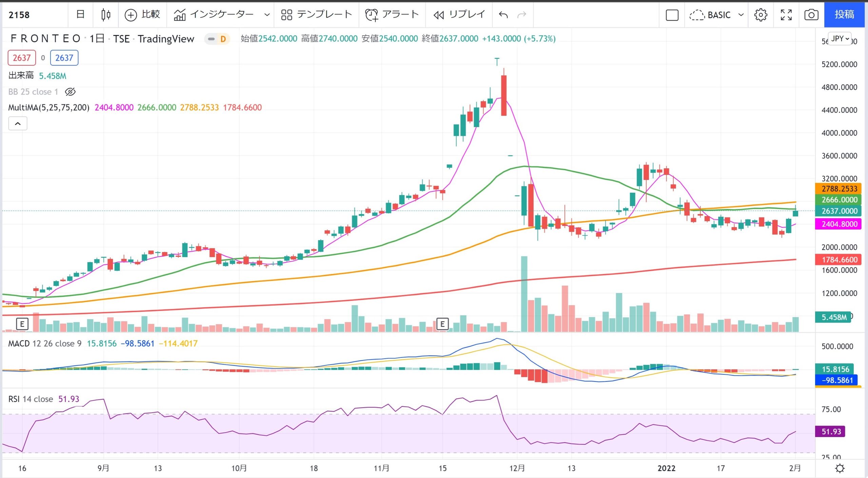Open the candlestick chart style selector

[x=106, y=15]
